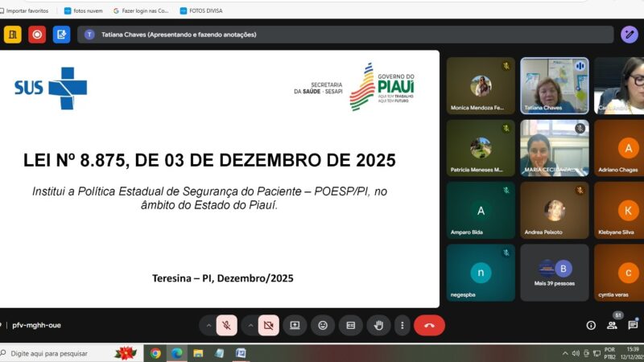Viewport: 644px width, 362px height.
Task: Select Monica Mendoza participant tile
Action: tap(481, 85)
